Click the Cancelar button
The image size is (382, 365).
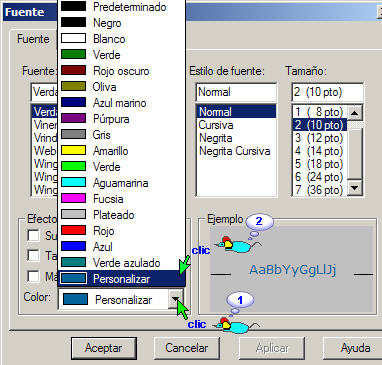click(187, 348)
